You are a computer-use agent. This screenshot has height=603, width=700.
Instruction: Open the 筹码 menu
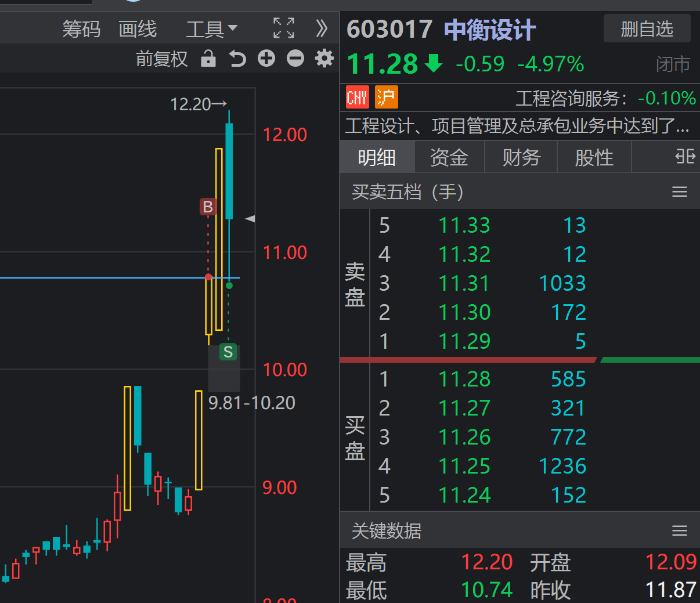[x=81, y=28]
